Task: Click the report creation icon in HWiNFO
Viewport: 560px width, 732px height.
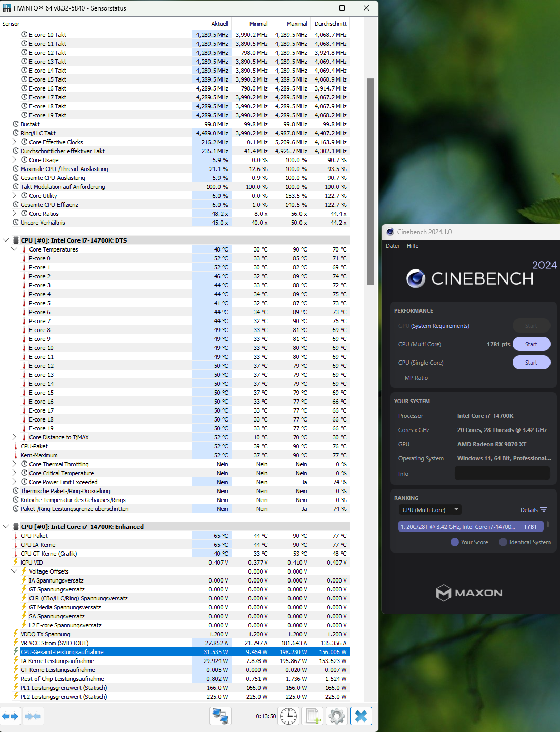Action: 313,716
